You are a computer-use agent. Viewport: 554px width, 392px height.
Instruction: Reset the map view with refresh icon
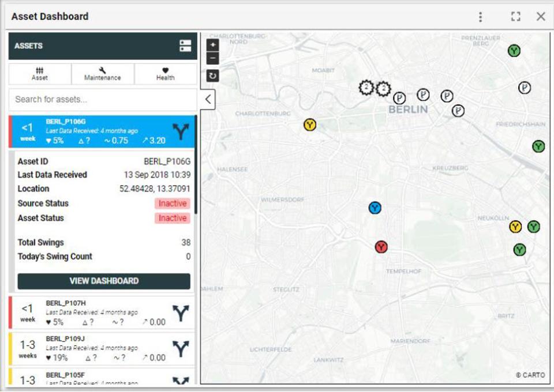(213, 76)
